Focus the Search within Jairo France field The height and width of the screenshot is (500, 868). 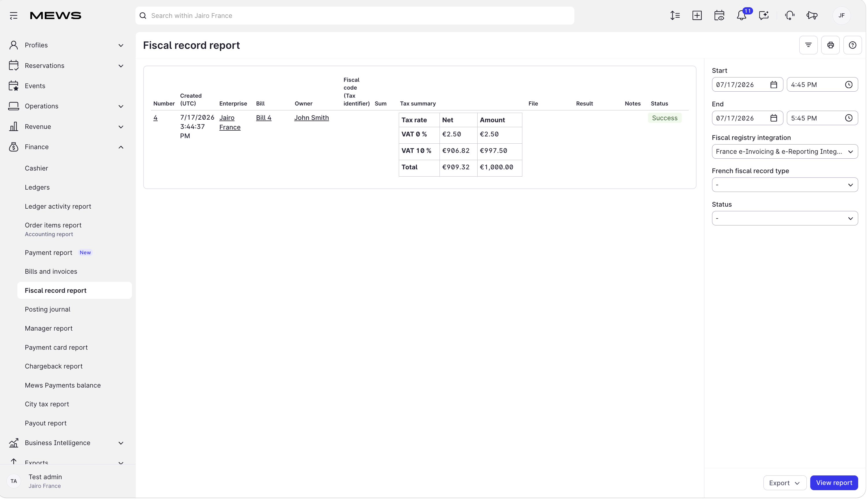click(355, 16)
